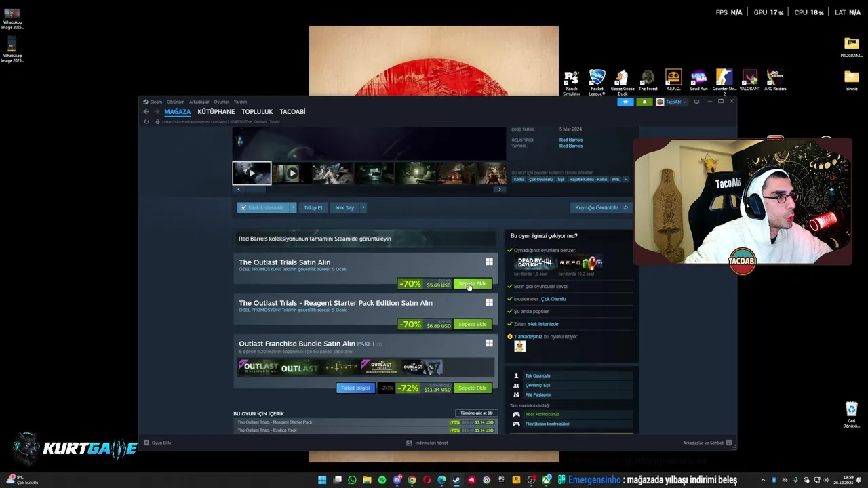Open the Red Barrels developer link
Viewport: 868px width, 488px height.
point(571,140)
